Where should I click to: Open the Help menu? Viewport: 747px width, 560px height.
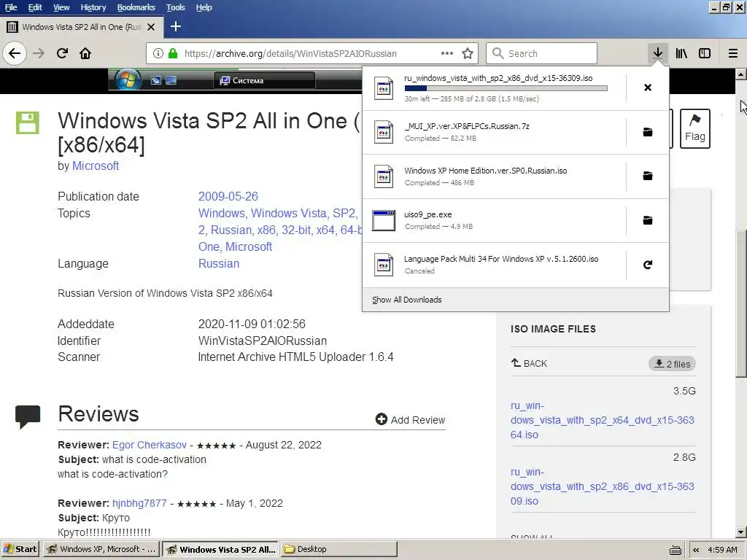pos(204,7)
